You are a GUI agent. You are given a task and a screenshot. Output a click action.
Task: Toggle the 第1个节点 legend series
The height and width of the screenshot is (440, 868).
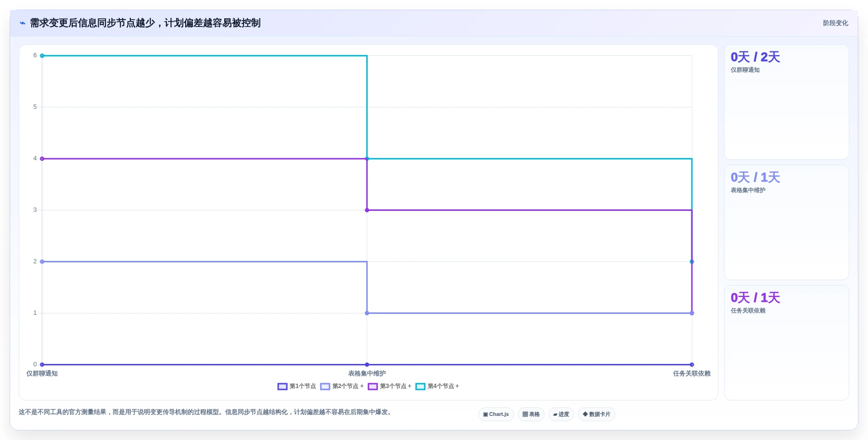[297, 386]
